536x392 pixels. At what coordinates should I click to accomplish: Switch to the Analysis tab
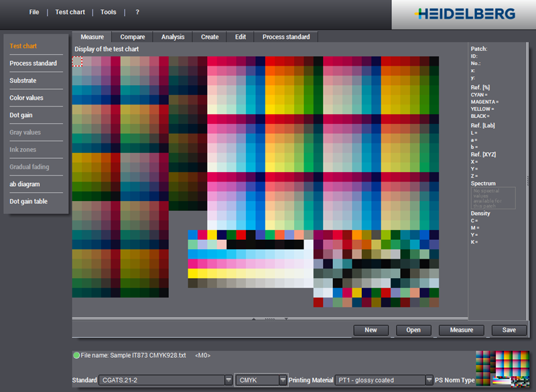(173, 37)
